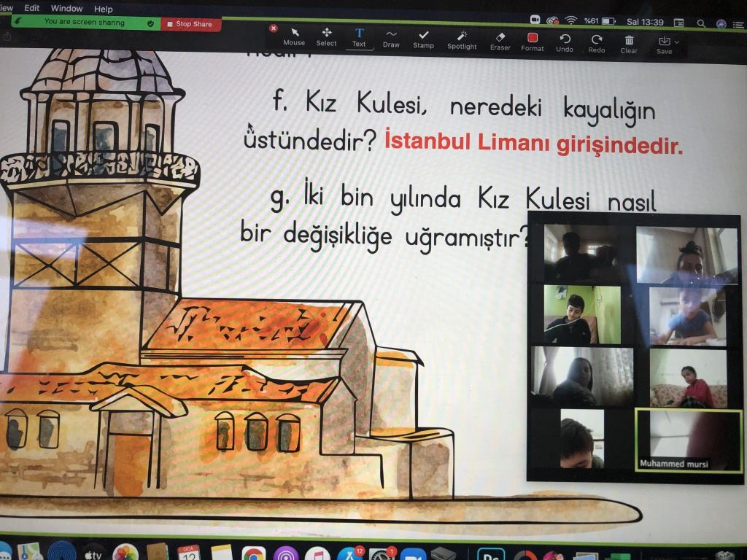Image resolution: width=747 pixels, height=560 pixels.
Task: Open the Format color options
Action: (533, 42)
